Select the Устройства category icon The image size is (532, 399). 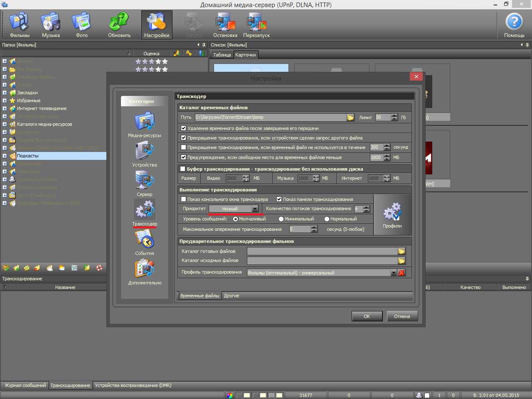pos(144,152)
